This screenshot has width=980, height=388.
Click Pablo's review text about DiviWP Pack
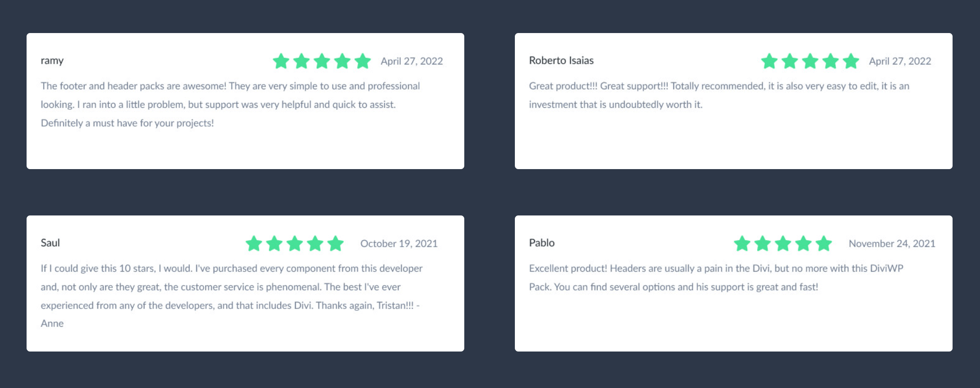pos(716,278)
